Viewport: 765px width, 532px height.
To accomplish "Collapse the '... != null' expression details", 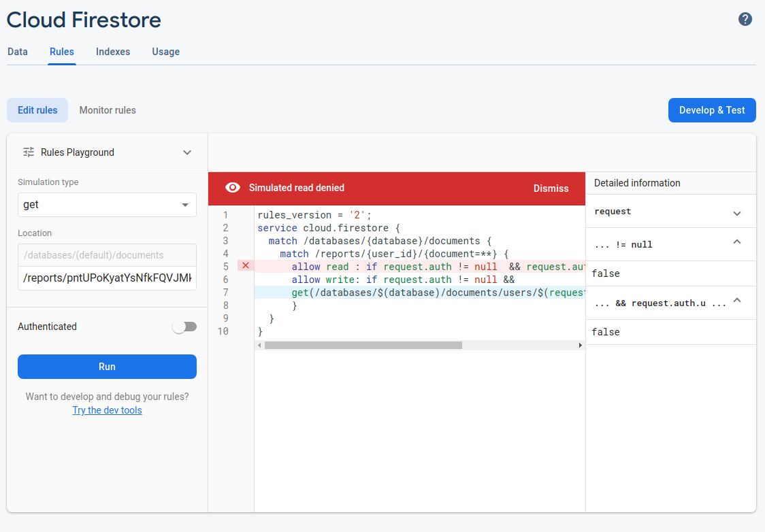I will 736,242.
